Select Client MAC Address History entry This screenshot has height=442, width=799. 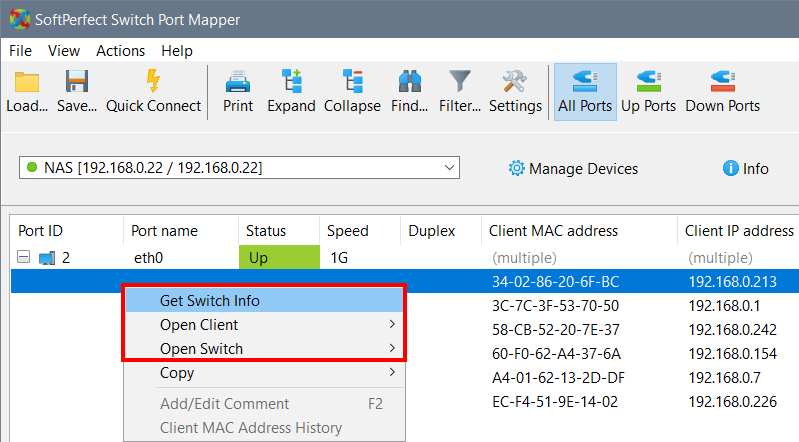[x=264, y=428]
